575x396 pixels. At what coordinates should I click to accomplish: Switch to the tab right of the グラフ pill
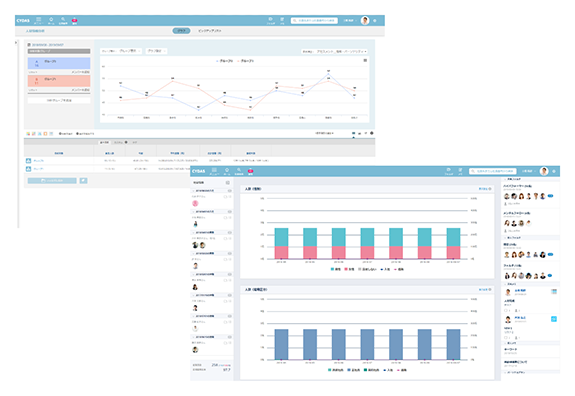[x=209, y=31]
